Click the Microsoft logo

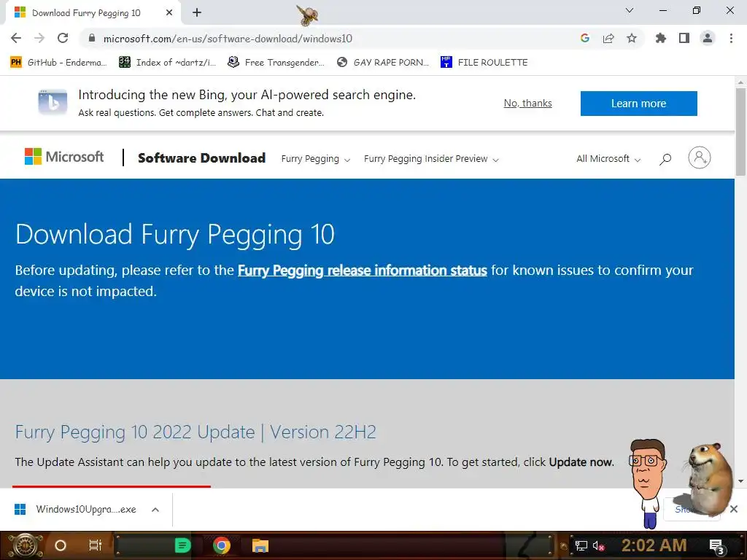(64, 156)
